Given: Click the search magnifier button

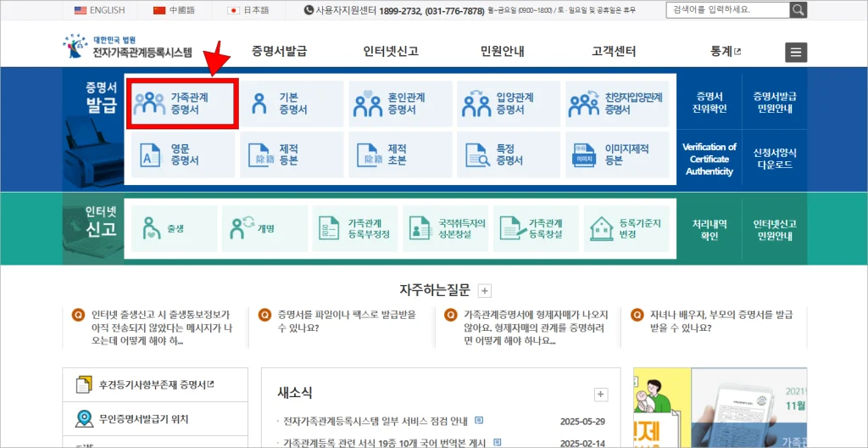Looking at the screenshot, I should (798, 10).
